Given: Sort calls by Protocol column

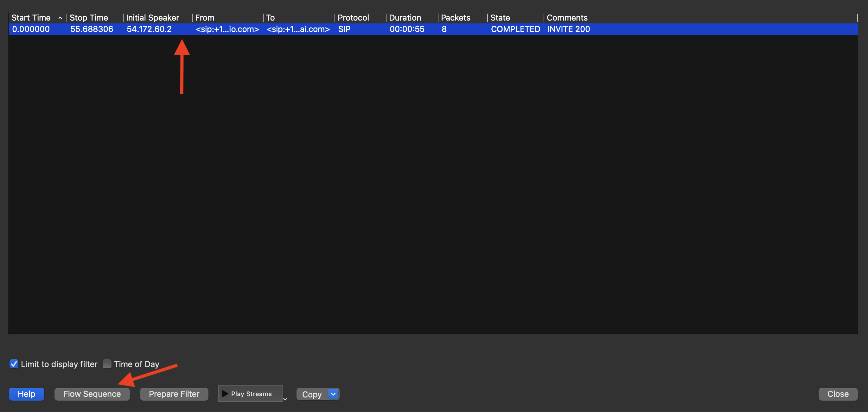Looking at the screenshot, I should (x=353, y=18).
